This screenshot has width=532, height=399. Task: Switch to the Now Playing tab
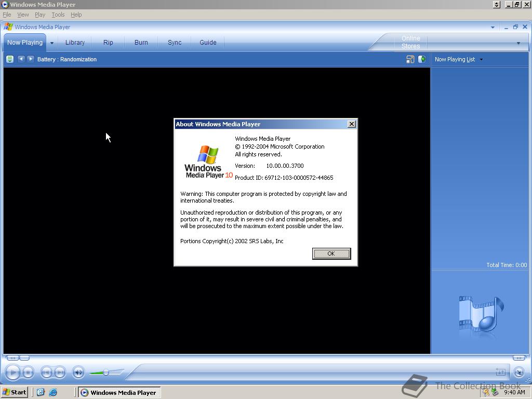click(25, 43)
